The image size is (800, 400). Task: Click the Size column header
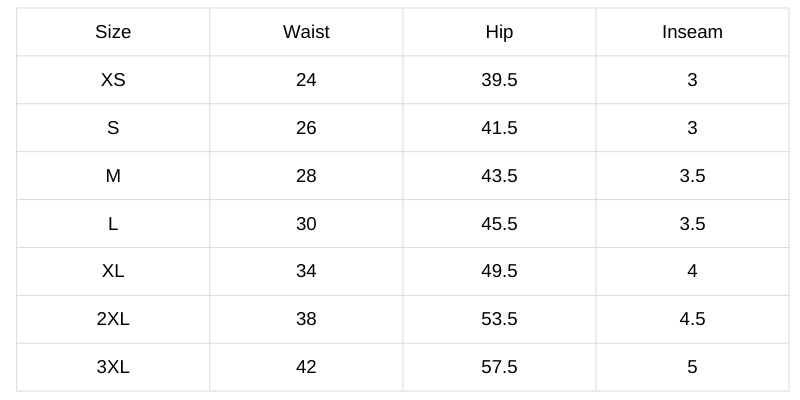113,32
